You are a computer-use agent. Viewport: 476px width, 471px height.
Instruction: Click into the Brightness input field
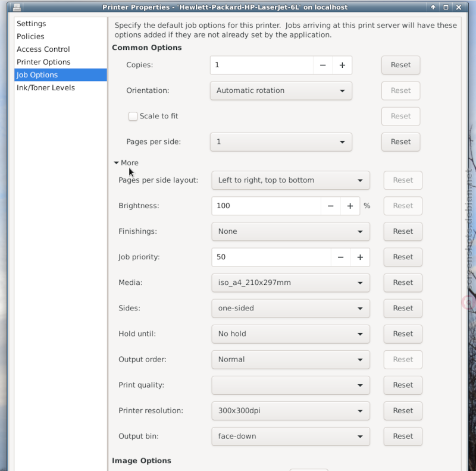(x=266, y=206)
